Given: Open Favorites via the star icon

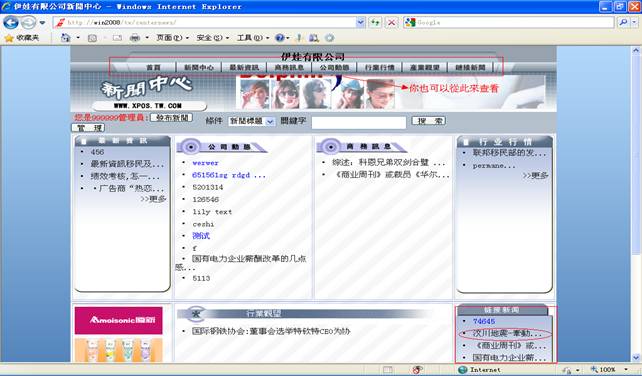Looking at the screenshot, I should tap(9, 38).
